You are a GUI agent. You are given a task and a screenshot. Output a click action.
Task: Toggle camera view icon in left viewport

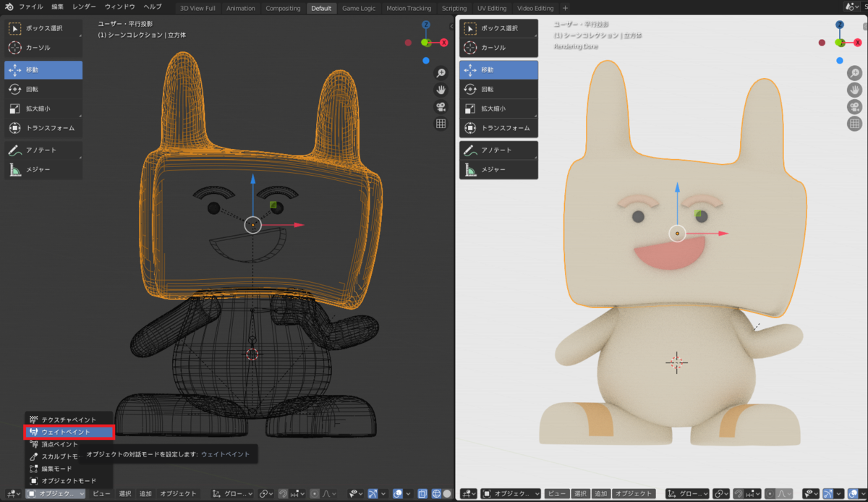click(441, 106)
